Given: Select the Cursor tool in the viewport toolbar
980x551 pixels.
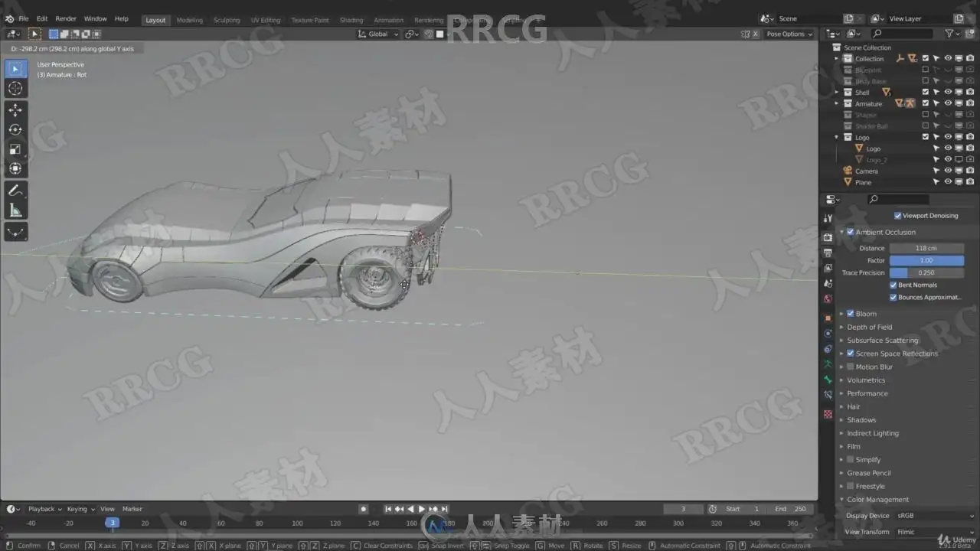Looking at the screenshot, I should pyautogui.click(x=15, y=89).
